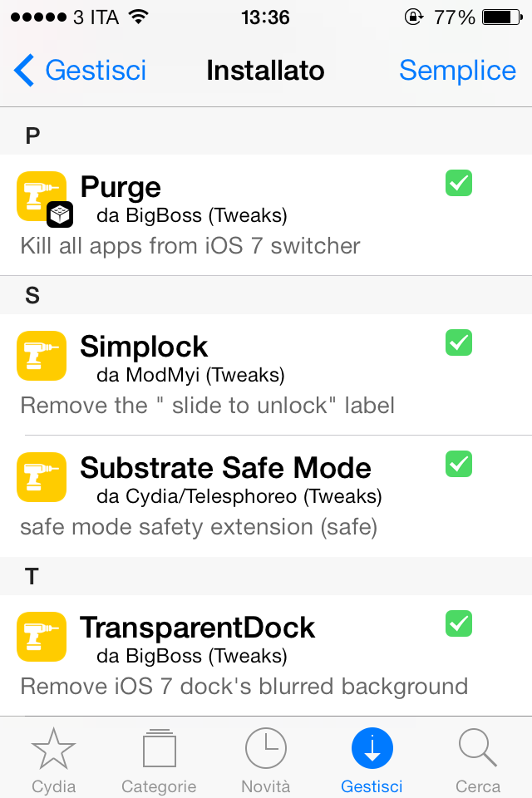The height and width of the screenshot is (798, 532).
Task: Tap the Substrate Safe Mode drill icon
Action: click(42, 477)
